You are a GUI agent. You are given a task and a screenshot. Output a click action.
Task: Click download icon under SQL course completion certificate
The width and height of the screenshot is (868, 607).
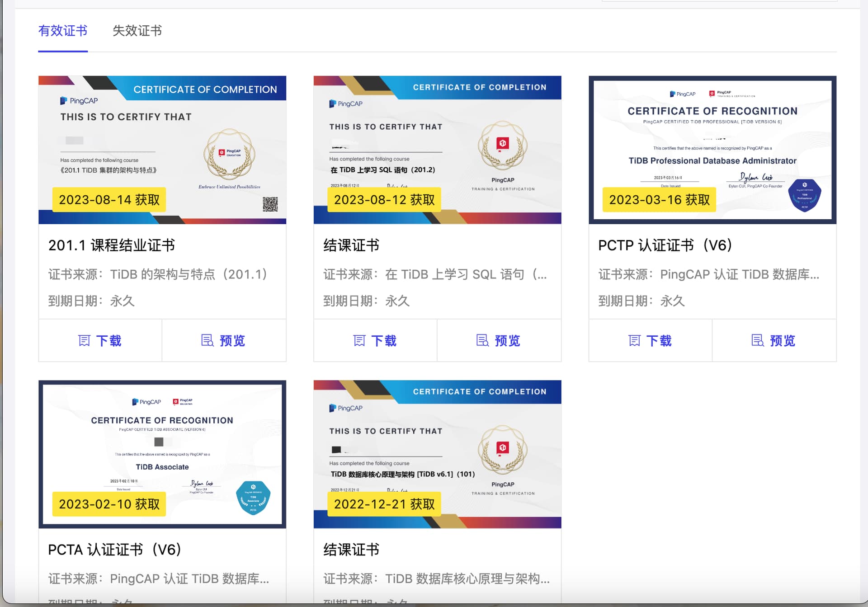point(359,341)
